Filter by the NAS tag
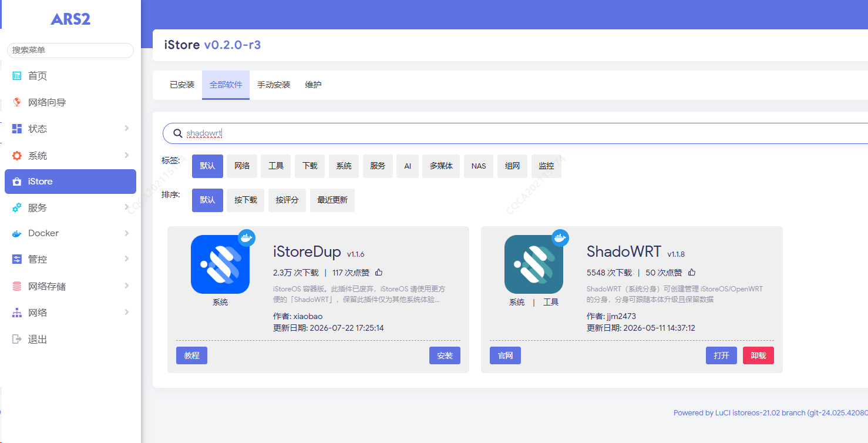This screenshot has width=868, height=443. (479, 166)
